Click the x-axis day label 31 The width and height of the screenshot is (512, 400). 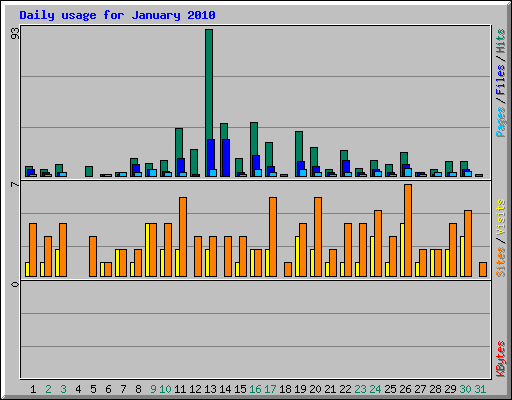point(480,389)
